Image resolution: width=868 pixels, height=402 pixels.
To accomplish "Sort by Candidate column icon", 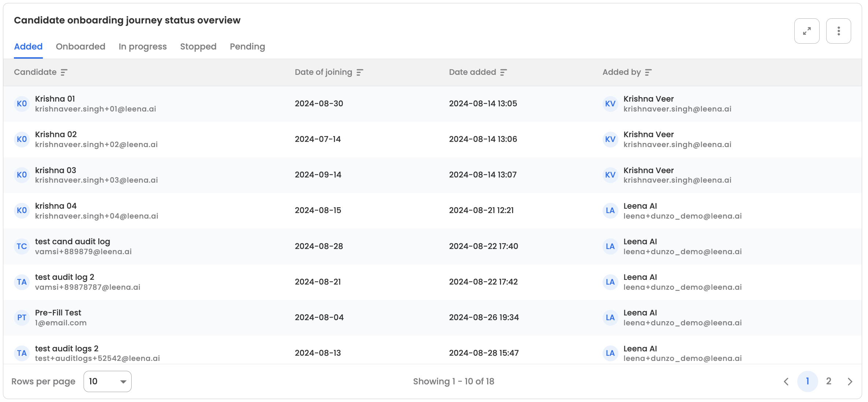I will [x=64, y=72].
